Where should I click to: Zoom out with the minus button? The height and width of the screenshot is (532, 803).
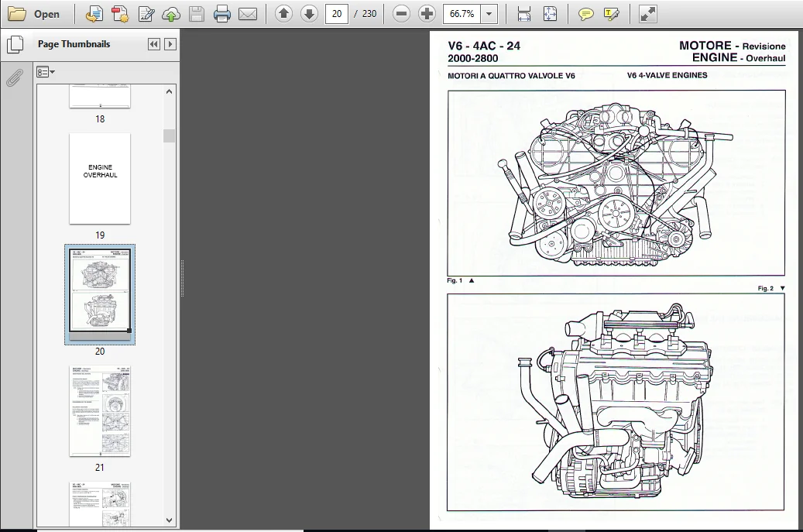(401, 14)
